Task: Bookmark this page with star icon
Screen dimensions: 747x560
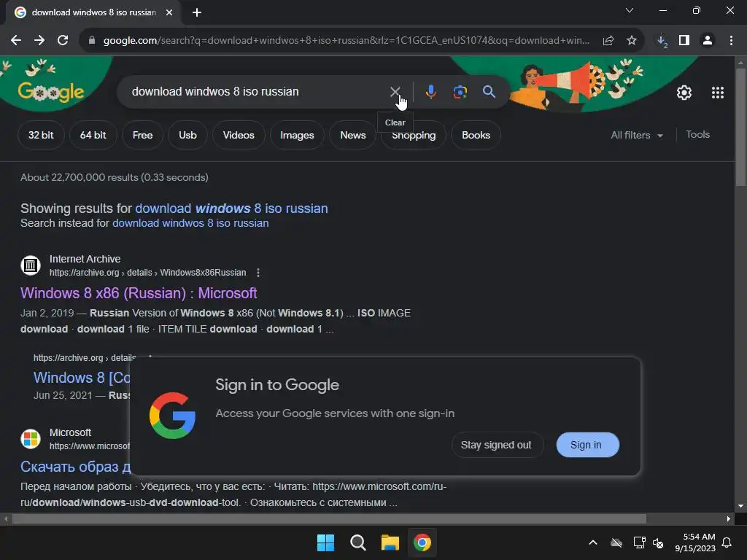Action: click(632, 41)
